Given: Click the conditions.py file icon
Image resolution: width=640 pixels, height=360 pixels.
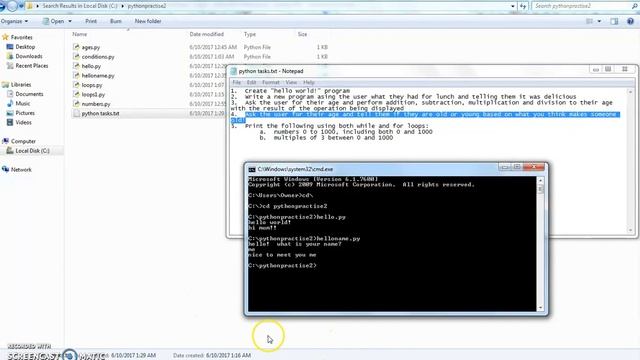Looking at the screenshot, I should click(x=76, y=56).
